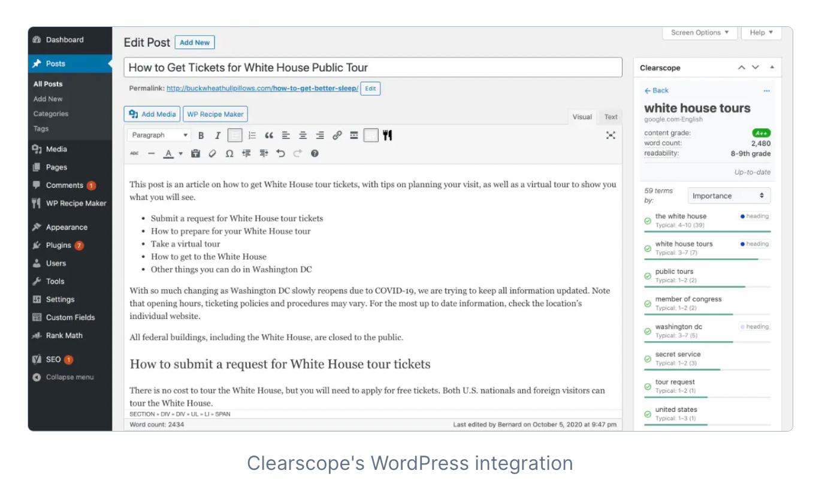Expand the Help dropdown
The width and height of the screenshot is (822, 504).
click(x=761, y=33)
